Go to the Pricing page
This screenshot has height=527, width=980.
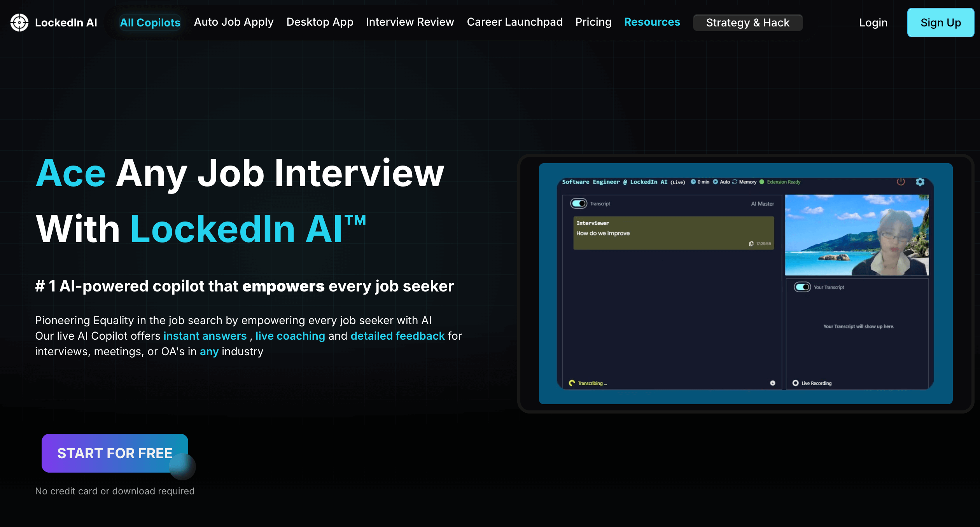(x=593, y=22)
